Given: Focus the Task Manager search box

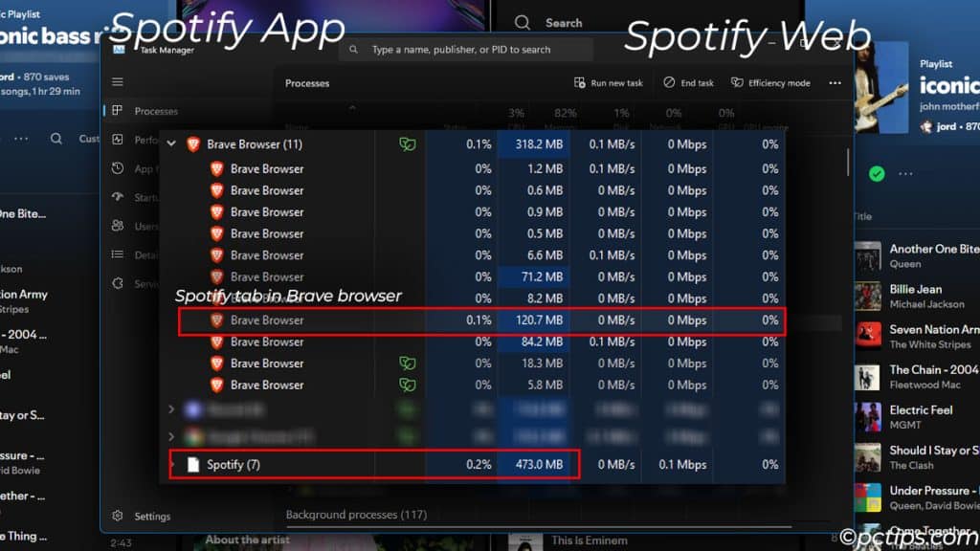Looking at the screenshot, I should (466, 50).
